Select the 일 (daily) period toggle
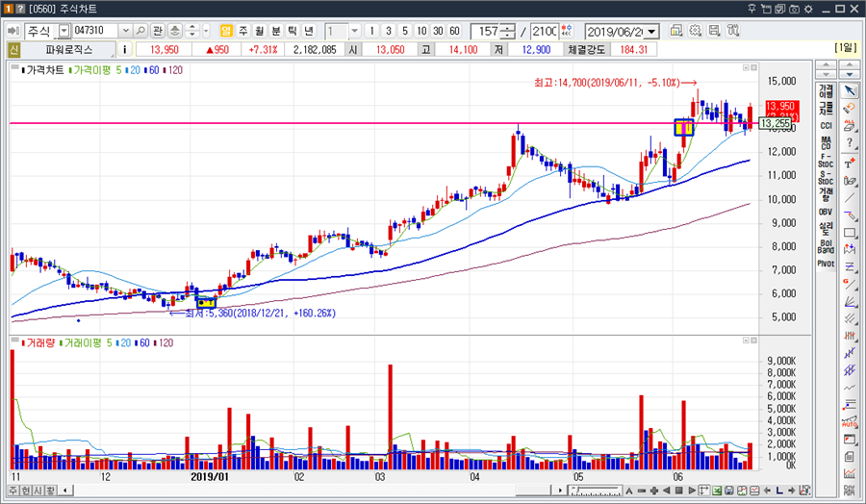The height and width of the screenshot is (504, 866). pyautogui.click(x=226, y=31)
